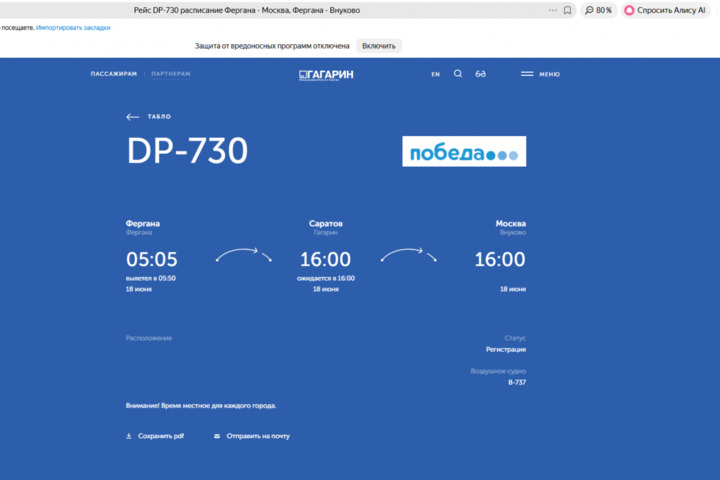This screenshot has height=480, width=720.
Task: Click the envelope icon beside Отправить на почту
Action: (217, 436)
